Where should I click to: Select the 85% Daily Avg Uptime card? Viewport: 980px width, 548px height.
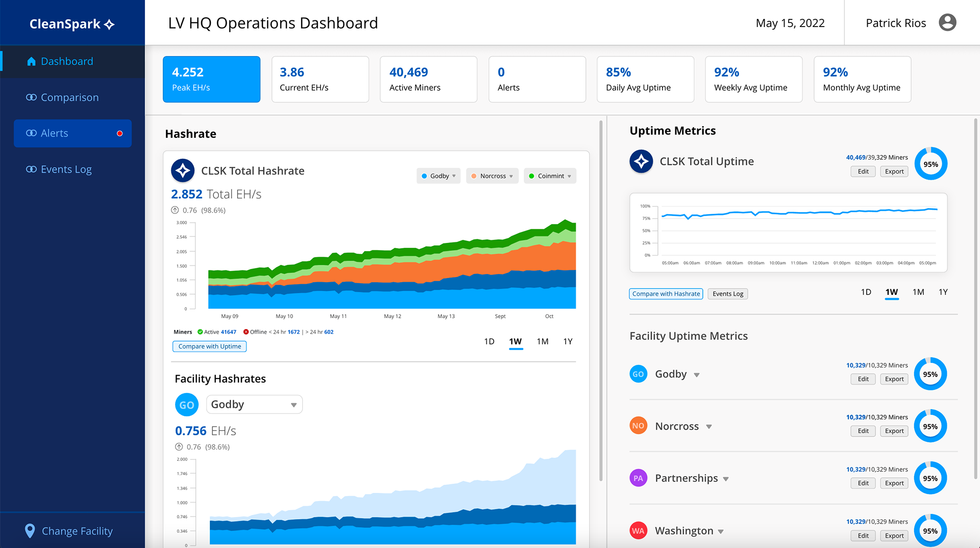click(x=645, y=79)
